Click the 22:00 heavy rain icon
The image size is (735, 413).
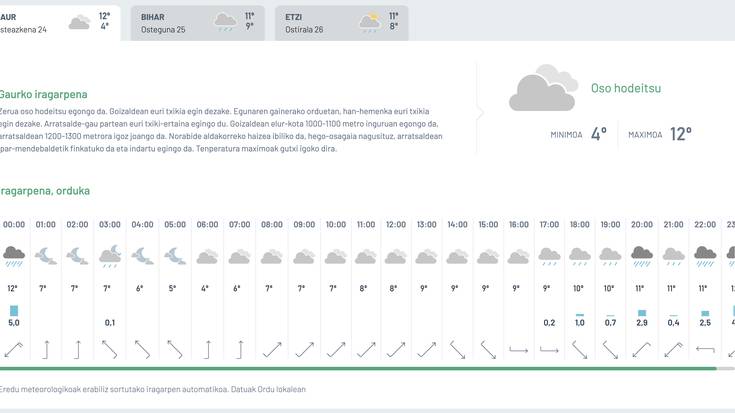pyautogui.click(x=705, y=257)
